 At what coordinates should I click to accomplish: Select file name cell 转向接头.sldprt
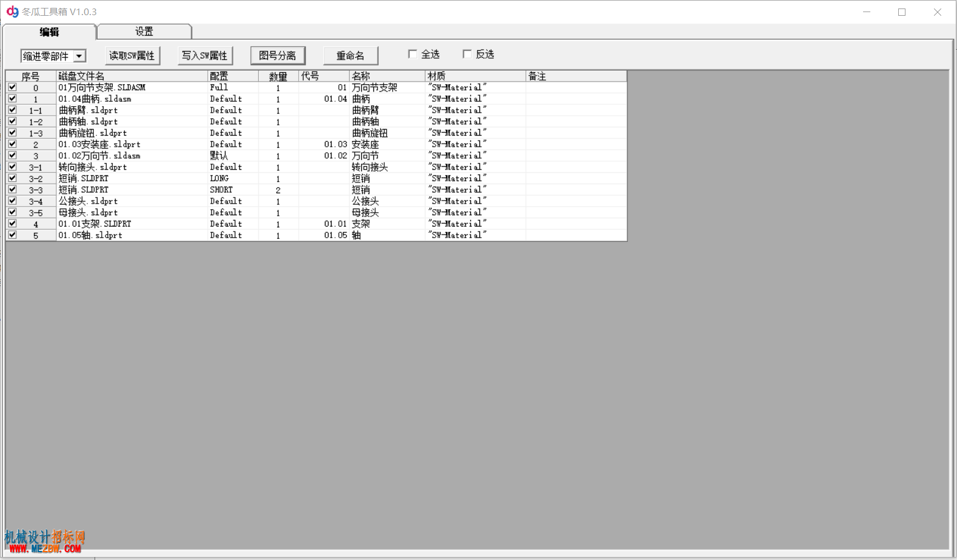point(132,167)
